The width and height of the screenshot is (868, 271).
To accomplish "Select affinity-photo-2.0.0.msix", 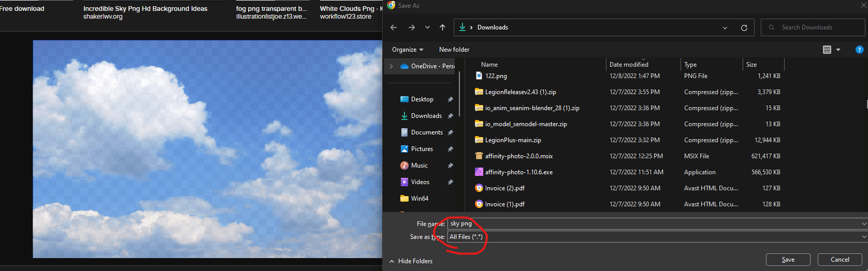I will 518,156.
